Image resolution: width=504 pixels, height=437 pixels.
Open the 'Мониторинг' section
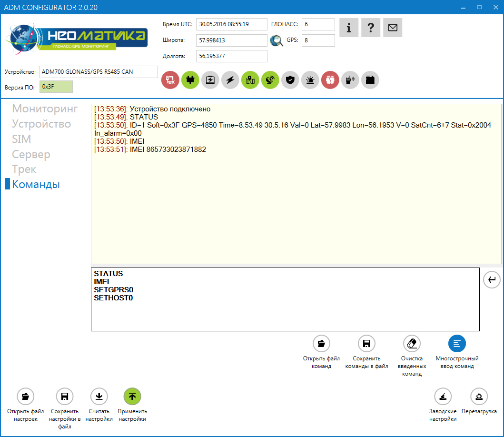point(45,109)
